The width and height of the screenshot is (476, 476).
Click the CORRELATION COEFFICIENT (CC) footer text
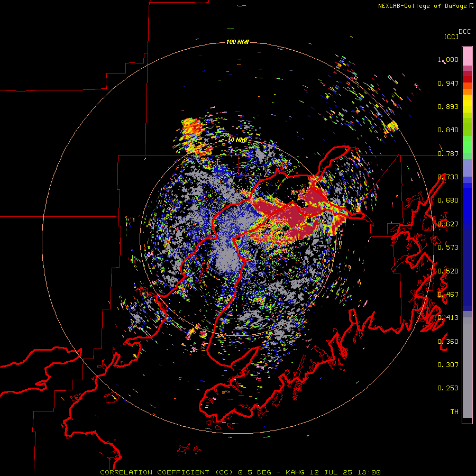click(167, 472)
